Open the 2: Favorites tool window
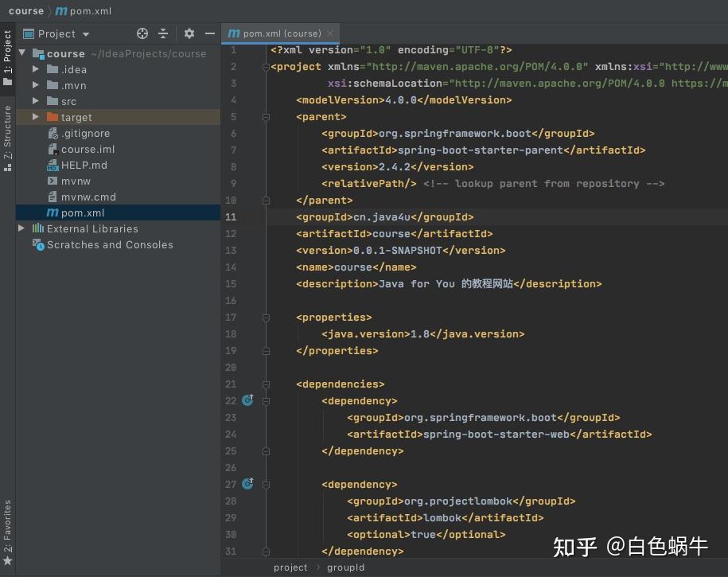The width and height of the screenshot is (728, 577). [7, 525]
